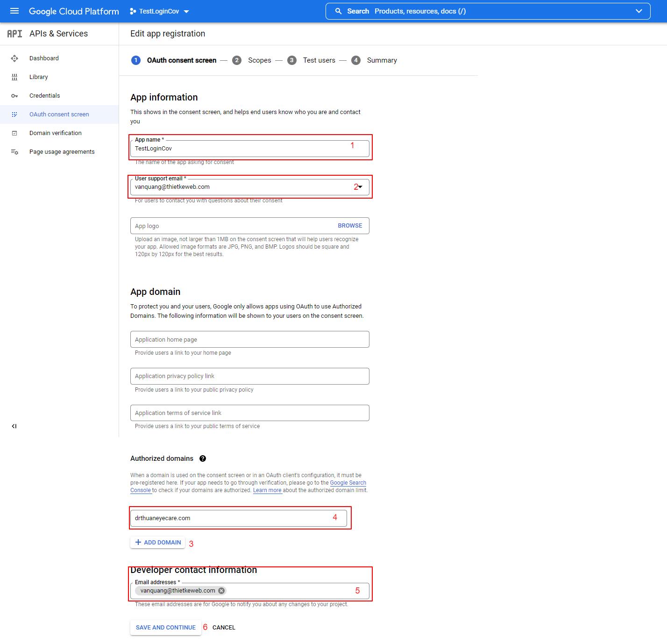Click the Page usage agreements icon
This screenshot has width=667, height=644.
pos(14,152)
